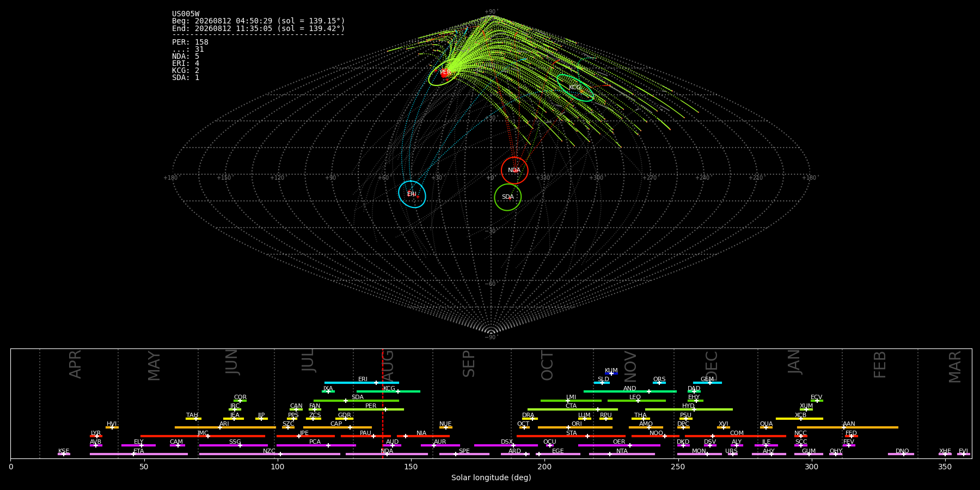Click the AND shower bar in timeline
980x490 pixels.
click(630, 391)
